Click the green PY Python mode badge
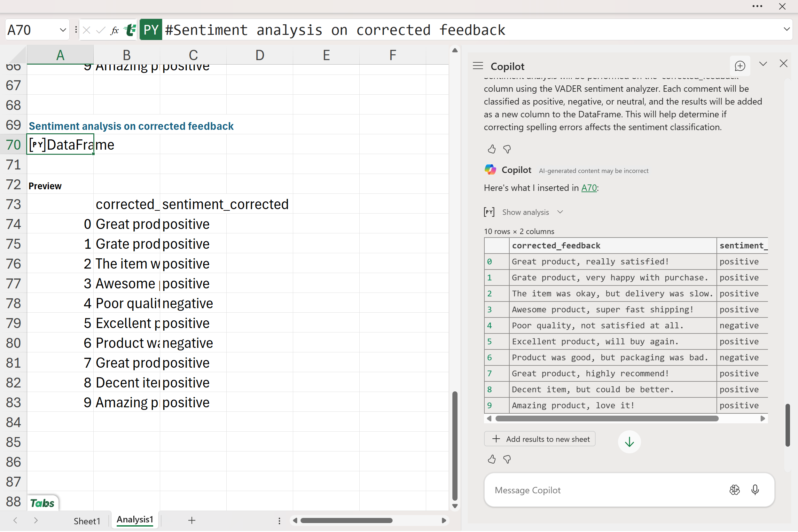 tap(151, 30)
